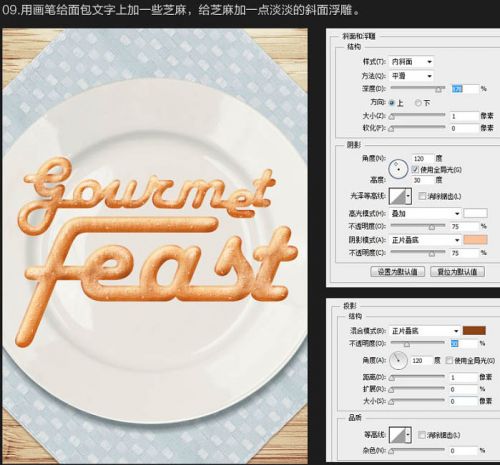Click the bevel Size value field
The image size is (500, 465).
464,116
